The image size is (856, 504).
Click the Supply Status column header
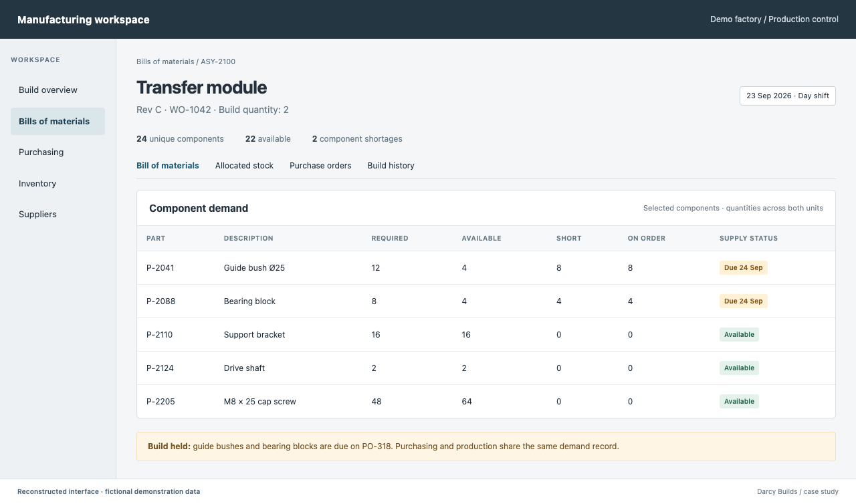click(748, 239)
